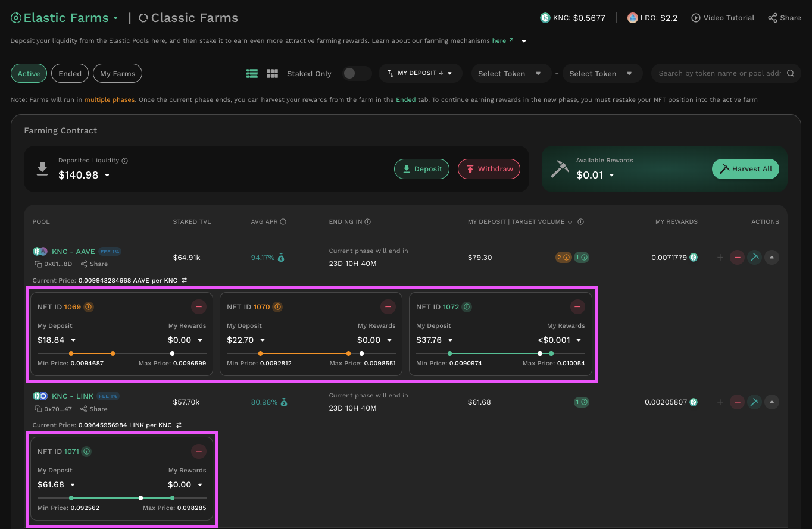The height and width of the screenshot is (529, 812).
Task: Click the Withdraw button
Action: (x=489, y=169)
